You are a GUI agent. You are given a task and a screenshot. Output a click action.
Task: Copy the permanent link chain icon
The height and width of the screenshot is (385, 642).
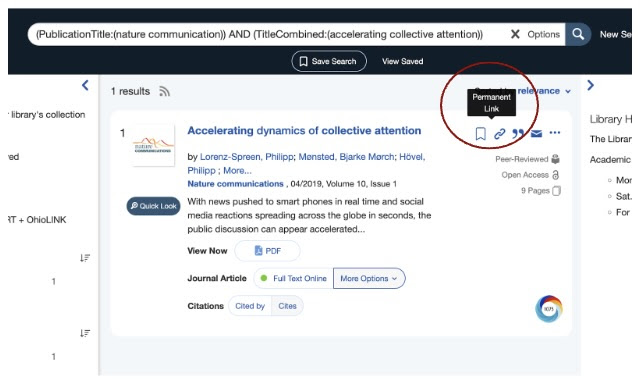pyautogui.click(x=500, y=134)
